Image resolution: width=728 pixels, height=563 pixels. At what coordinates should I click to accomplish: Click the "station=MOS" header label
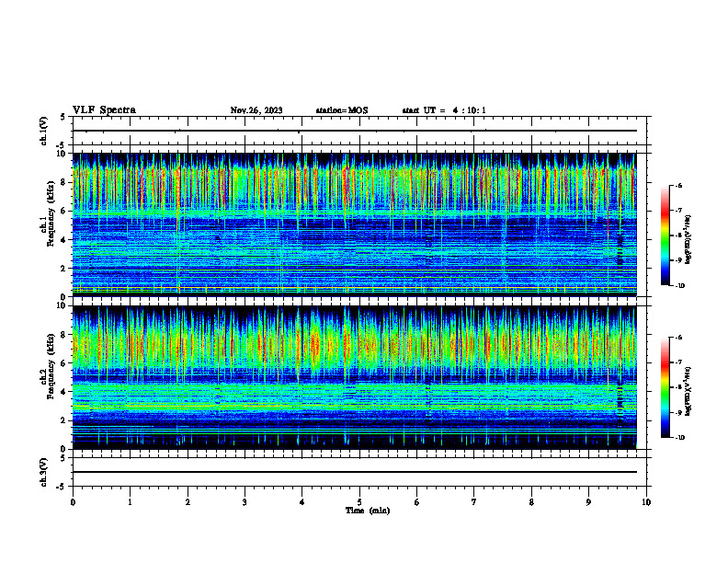click(342, 110)
